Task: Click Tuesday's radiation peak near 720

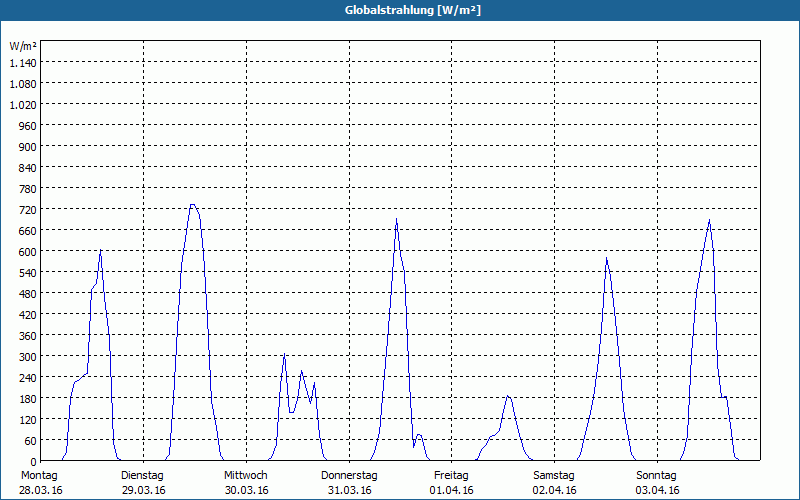Action: click(x=192, y=205)
